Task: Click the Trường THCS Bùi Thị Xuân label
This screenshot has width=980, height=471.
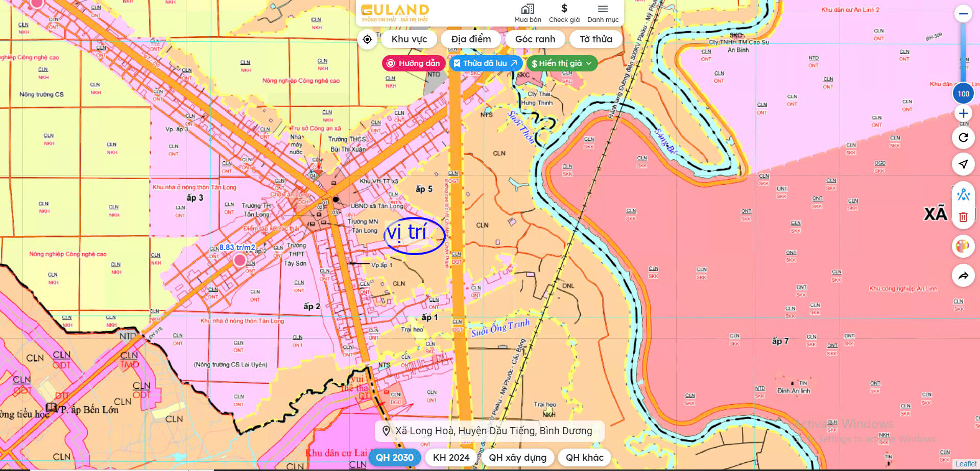Action: [x=347, y=144]
